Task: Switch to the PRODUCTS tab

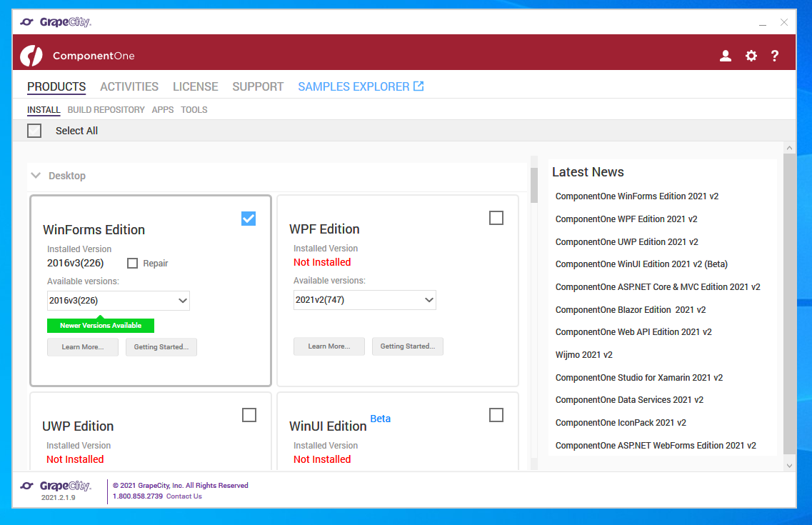Action: pos(56,86)
